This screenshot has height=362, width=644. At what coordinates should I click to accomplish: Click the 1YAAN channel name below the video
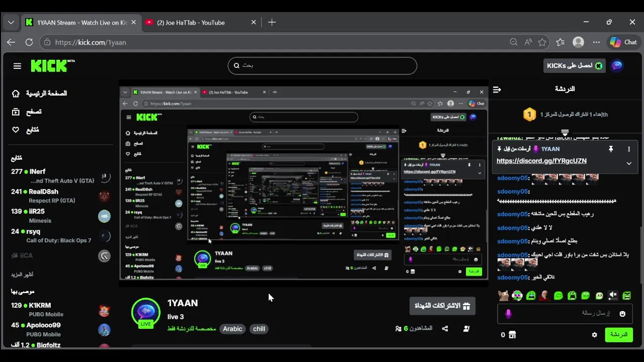pos(183,303)
